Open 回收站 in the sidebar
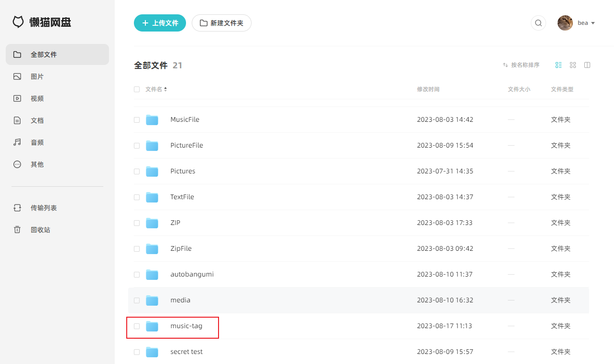This screenshot has height=364, width=614. tap(57, 230)
